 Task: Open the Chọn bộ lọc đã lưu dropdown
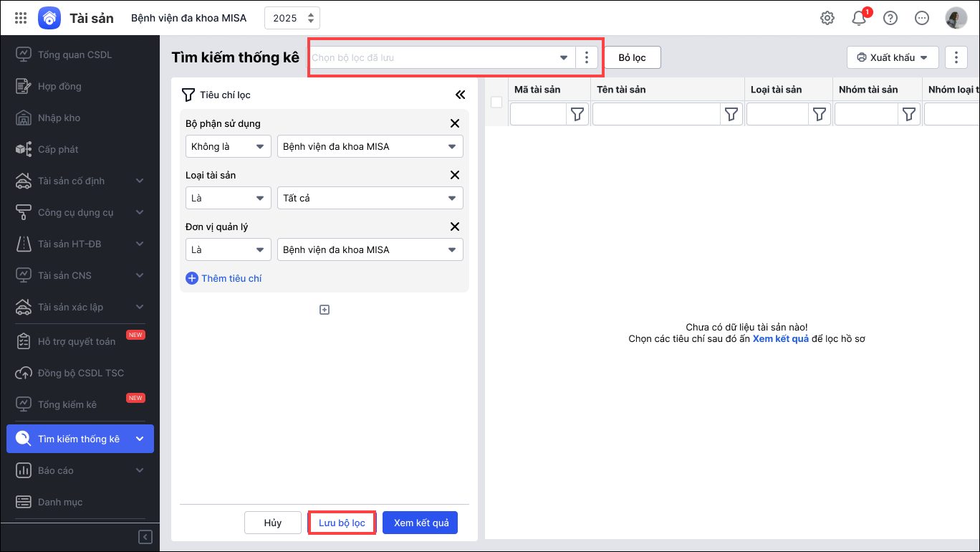coord(442,57)
